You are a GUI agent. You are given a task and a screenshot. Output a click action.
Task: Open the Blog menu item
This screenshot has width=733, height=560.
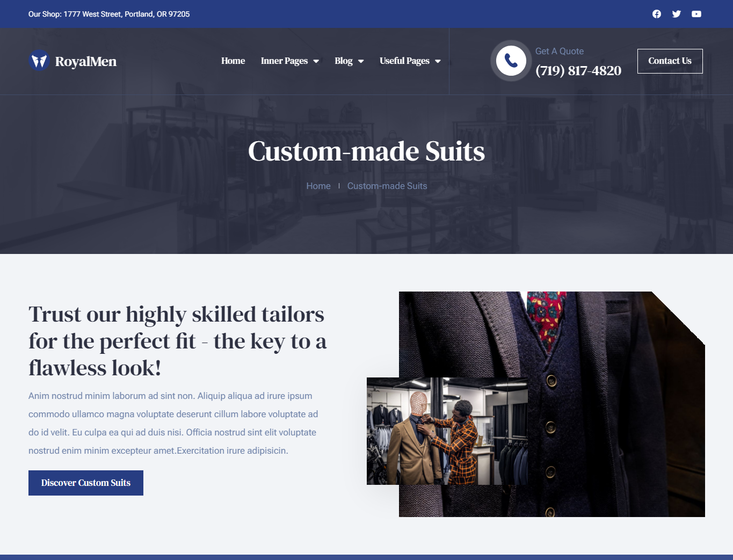click(344, 61)
